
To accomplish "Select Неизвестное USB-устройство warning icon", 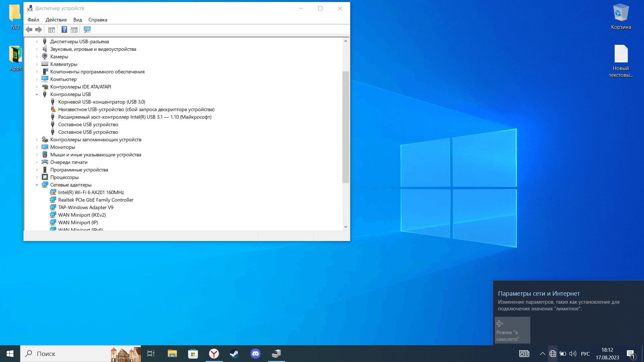I will click(x=53, y=109).
